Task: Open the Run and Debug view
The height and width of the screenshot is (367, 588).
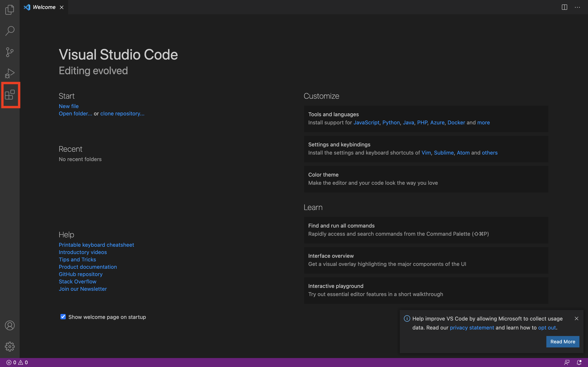Action: coord(10,73)
